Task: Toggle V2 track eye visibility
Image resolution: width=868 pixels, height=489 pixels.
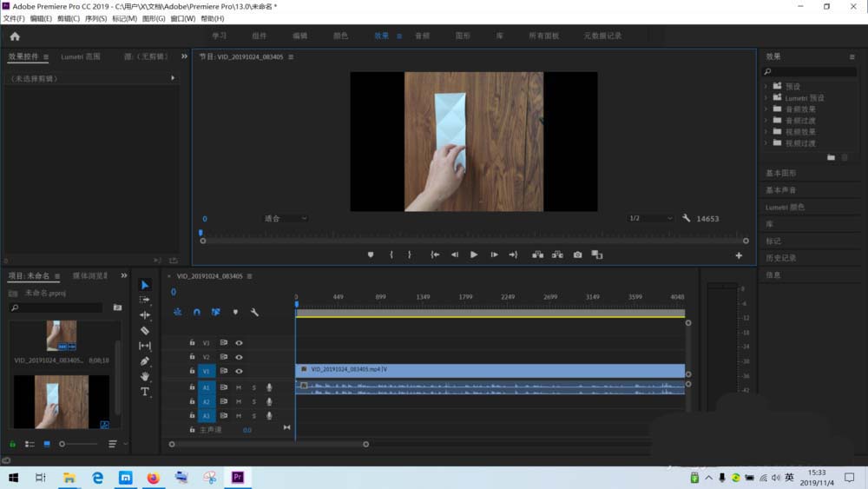Action: pyautogui.click(x=239, y=357)
